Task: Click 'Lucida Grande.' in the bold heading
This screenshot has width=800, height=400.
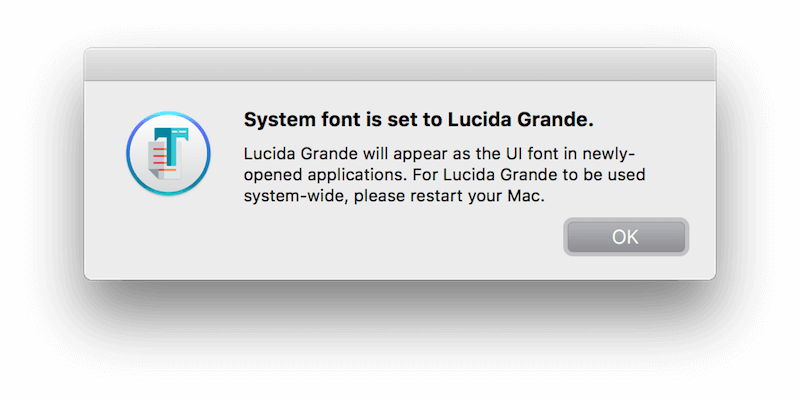Action: pyautogui.click(x=521, y=120)
